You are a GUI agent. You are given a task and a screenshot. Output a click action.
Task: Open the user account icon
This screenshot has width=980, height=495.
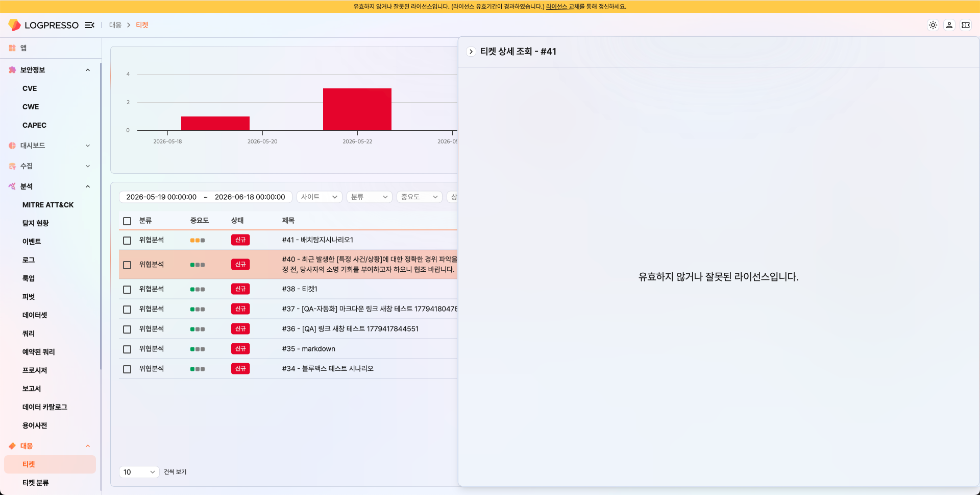pos(949,25)
